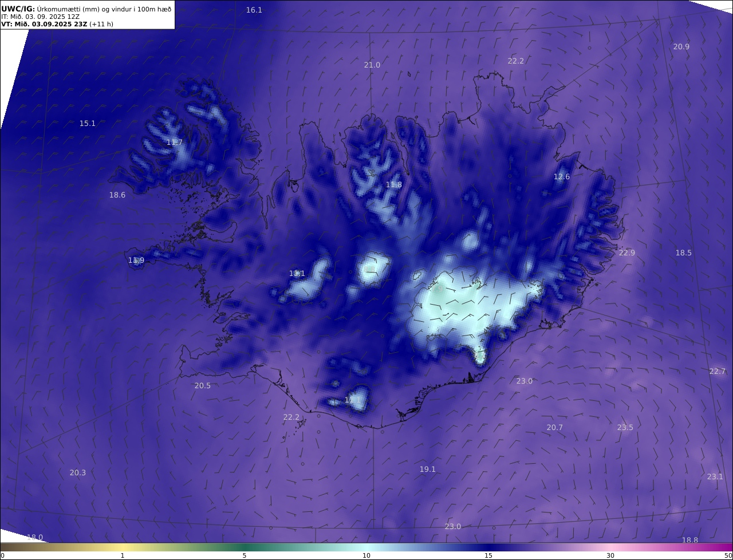Click the 20.3 value label
The image size is (733, 560).
78,473
